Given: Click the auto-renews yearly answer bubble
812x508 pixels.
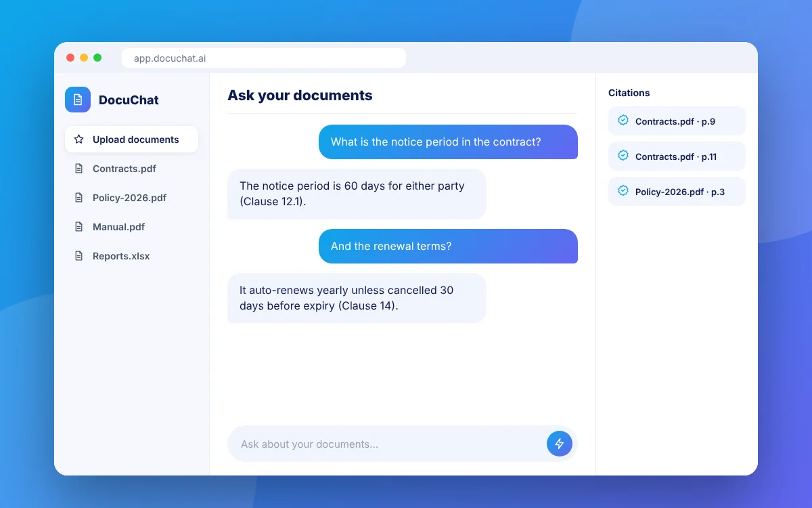Looking at the screenshot, I should (357, 298).
